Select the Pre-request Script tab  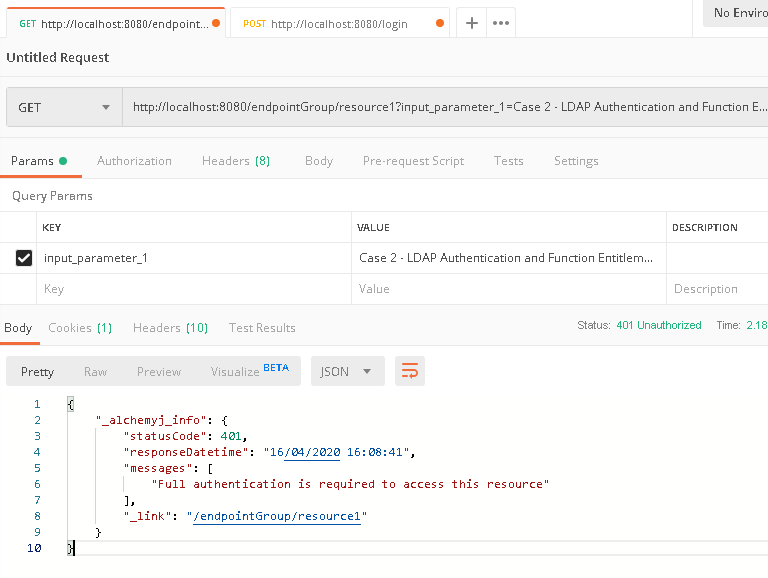(413, 161)
